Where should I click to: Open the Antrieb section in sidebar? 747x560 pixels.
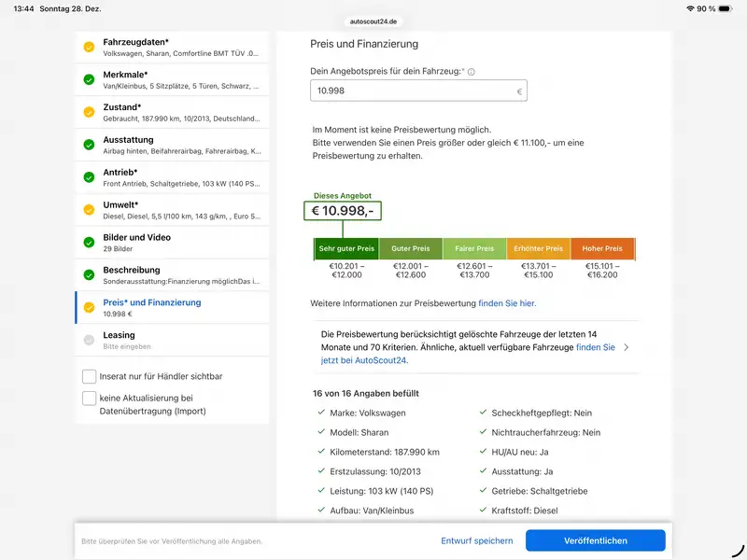[173, 177]
